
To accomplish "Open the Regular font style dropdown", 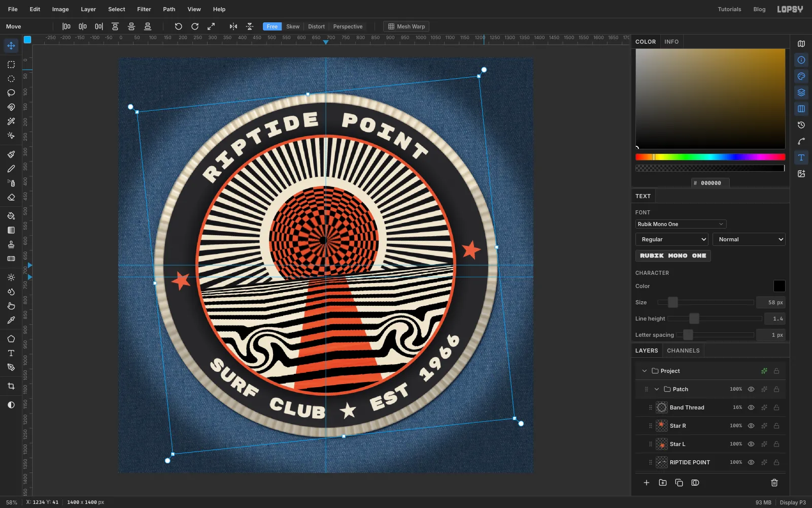I will [x=671, y=239].
